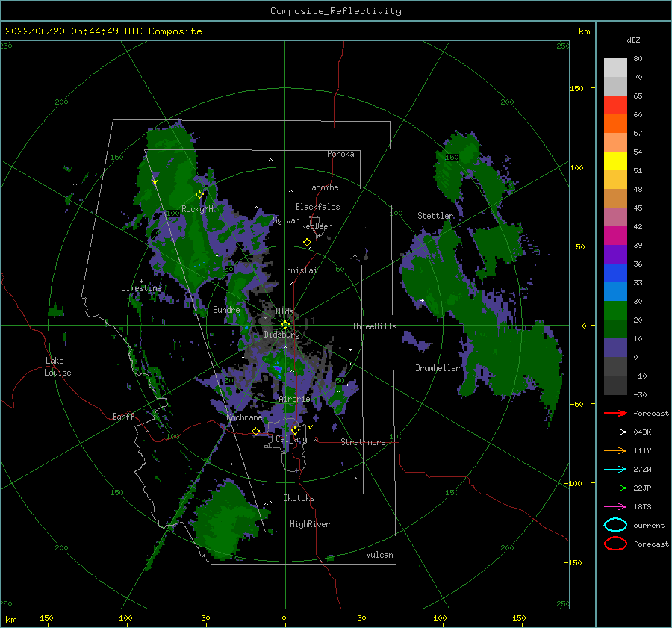The height and width of the screenshot is (628, 672).
Task: Click the magenta 39 to 42 dBZ color swatch
Action: 615,236
